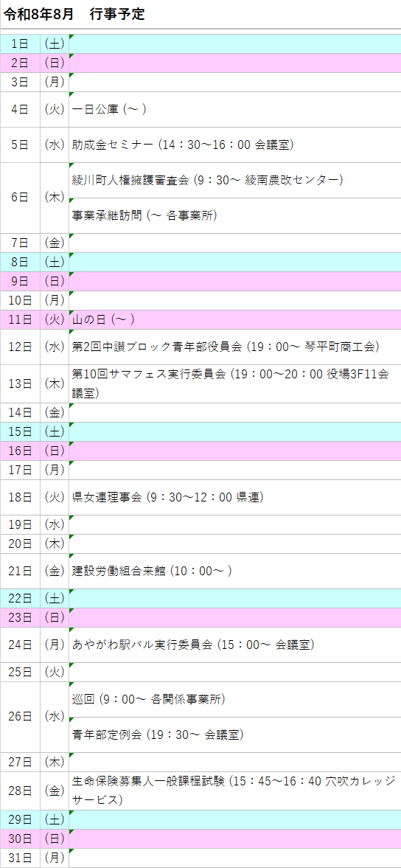Click the green marker on 巡回 entry
401x868 pixels.
[72, 685]
